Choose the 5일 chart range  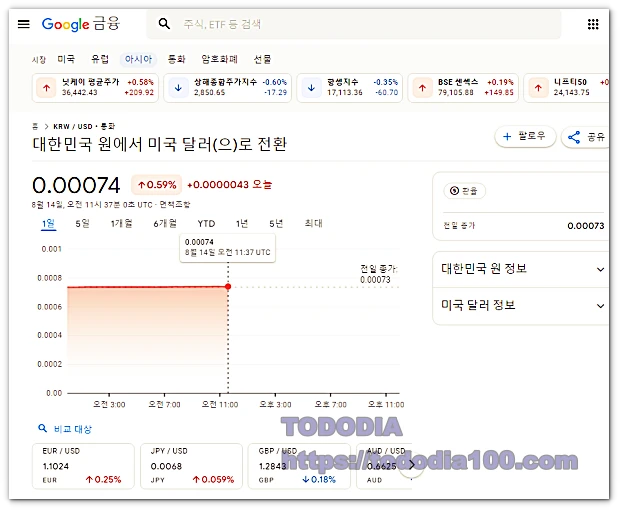pos(83,224)
